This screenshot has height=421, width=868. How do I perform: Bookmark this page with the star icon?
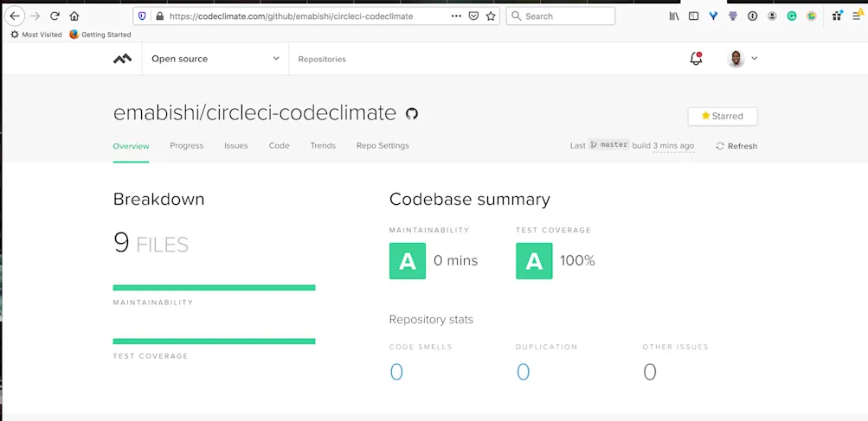[x=491, y=16]
